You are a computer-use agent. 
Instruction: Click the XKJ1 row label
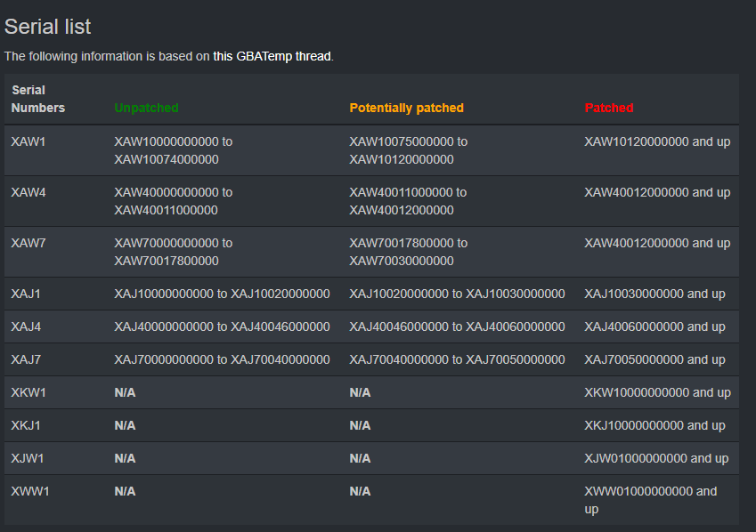click(26, 425)
